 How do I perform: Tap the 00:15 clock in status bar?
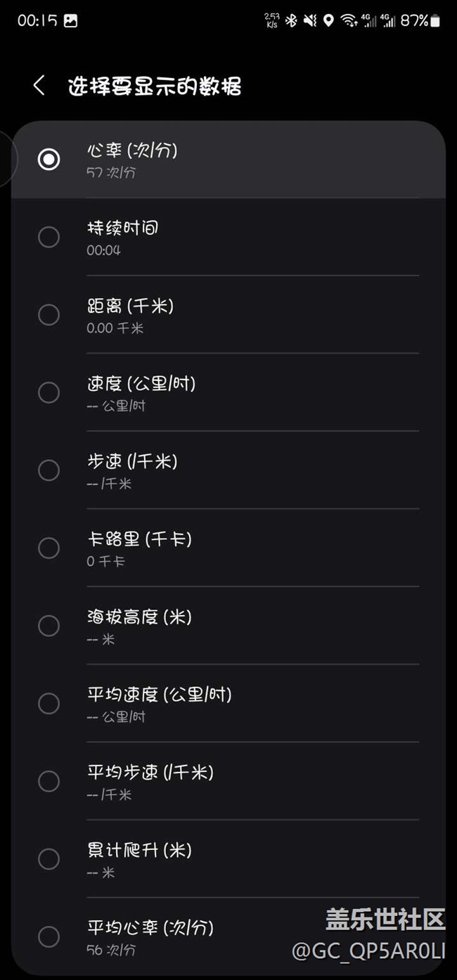coord(37,20)
